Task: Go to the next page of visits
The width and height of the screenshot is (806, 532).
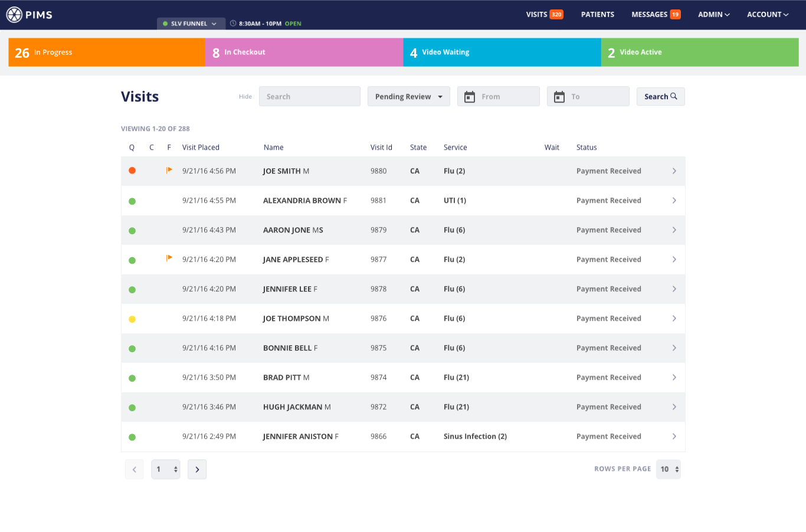Action: [x=197, y=469]
